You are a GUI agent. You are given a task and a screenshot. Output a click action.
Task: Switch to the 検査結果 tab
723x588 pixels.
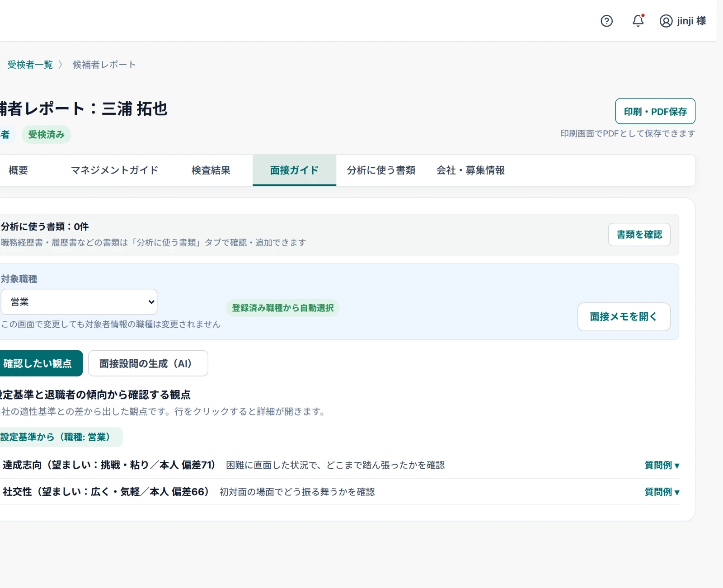[211, 170]
